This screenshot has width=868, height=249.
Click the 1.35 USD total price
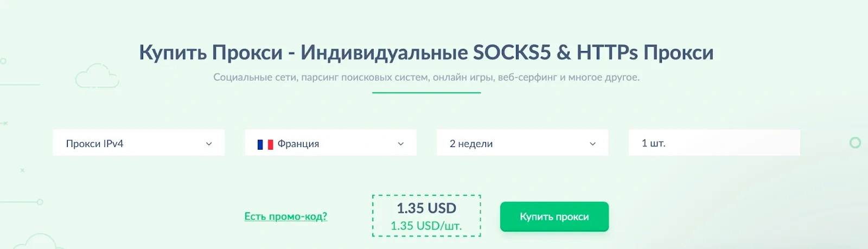click(426, 208)
